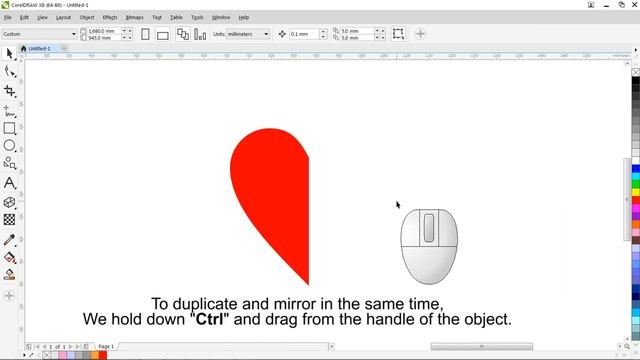The width and height of the screenshot is (640, 360).
Task: Open the Bitmaps menu
Action: [x=134, y=18]
